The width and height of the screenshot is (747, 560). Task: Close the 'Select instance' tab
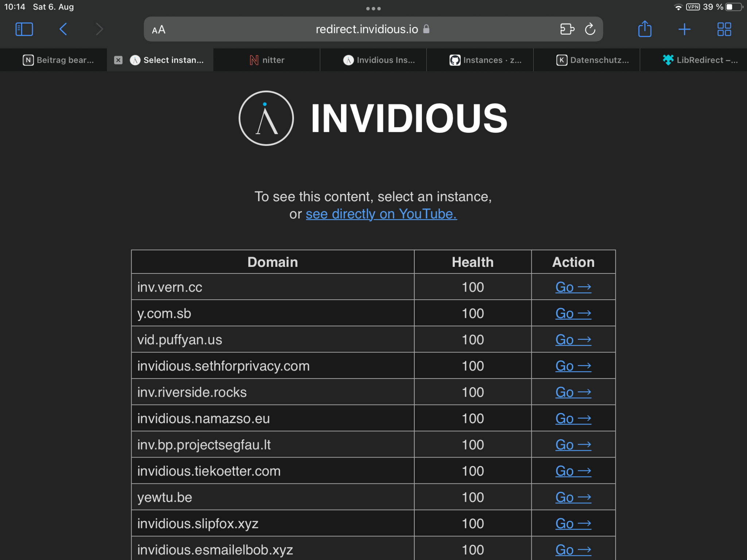(x=118, y=60)
